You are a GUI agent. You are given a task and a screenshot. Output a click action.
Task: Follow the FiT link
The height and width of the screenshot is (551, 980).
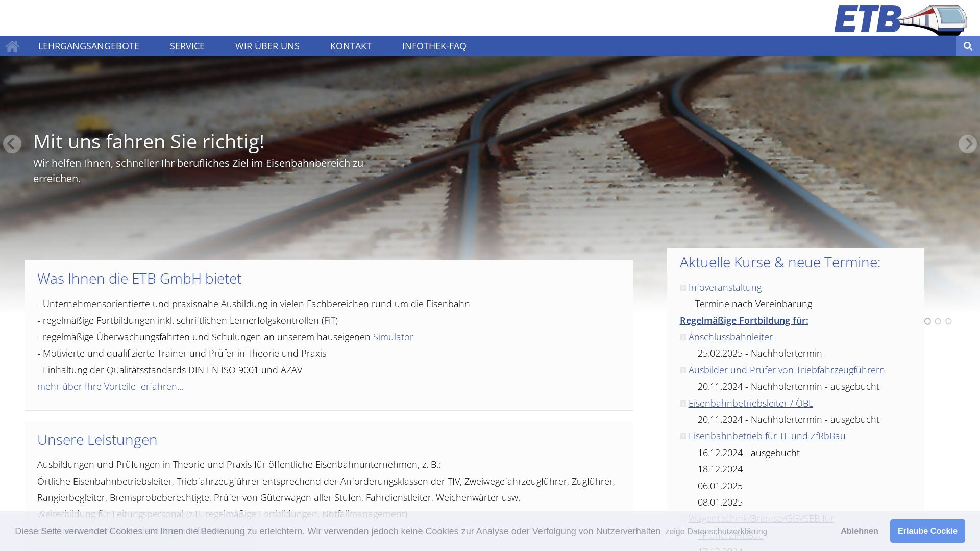[330, 320]
